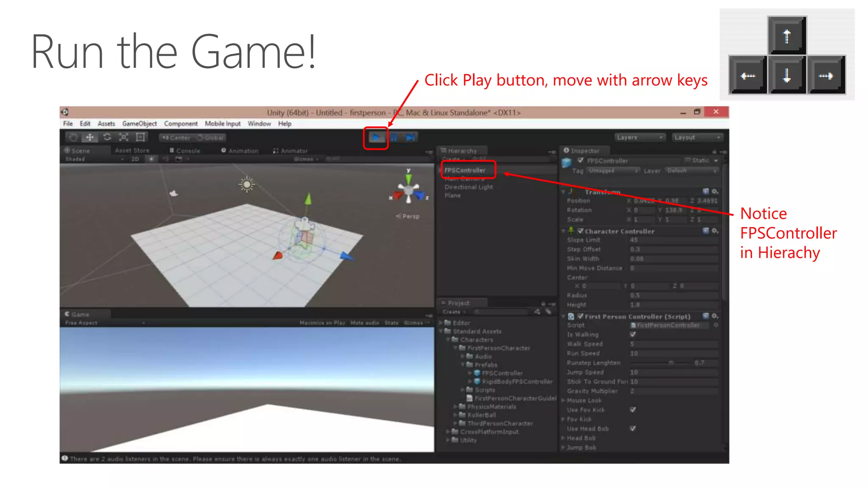Viewport: 868px width, 488px height.
Task: Toggle scene lighting sun icon
Action: point(151,159)
